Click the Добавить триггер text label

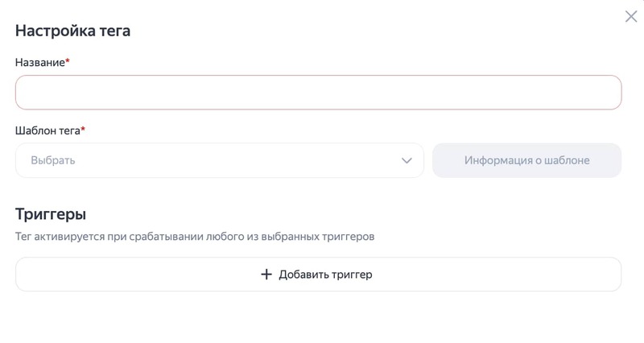click(x=325, y=275)
